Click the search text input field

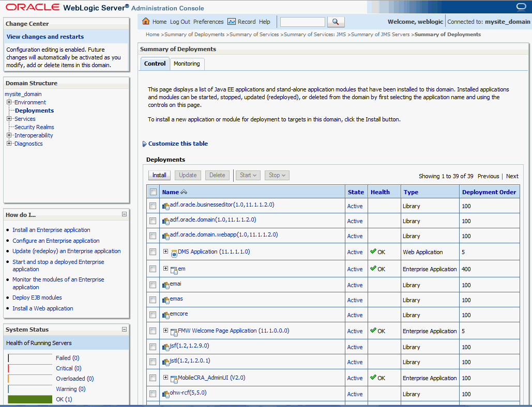point(302,22)
